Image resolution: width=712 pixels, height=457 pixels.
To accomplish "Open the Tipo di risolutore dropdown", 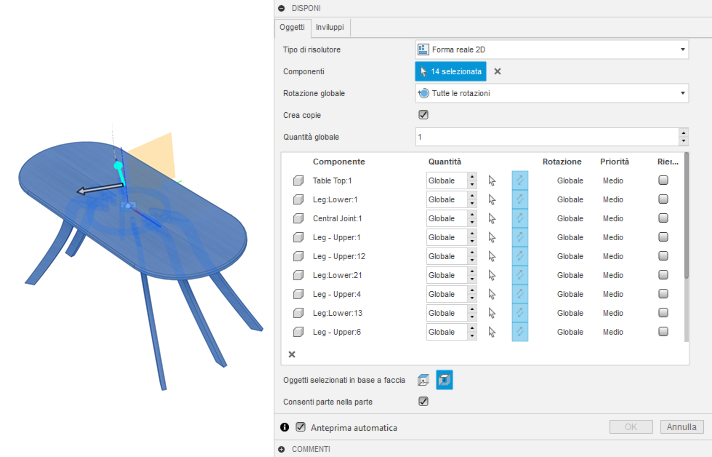I will 552,50.
